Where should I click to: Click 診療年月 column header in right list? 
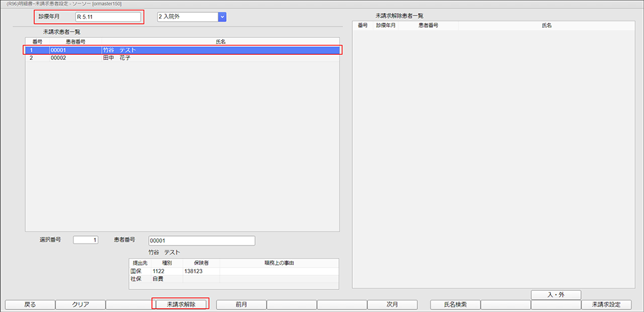[x=386, y=25]
